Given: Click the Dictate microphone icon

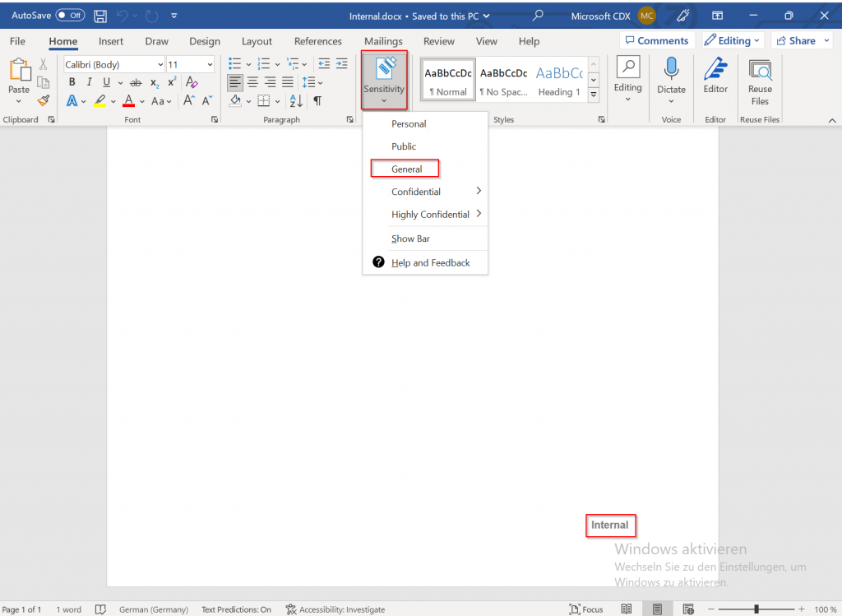Looking at the screenshot, I should tap(671, 69).
